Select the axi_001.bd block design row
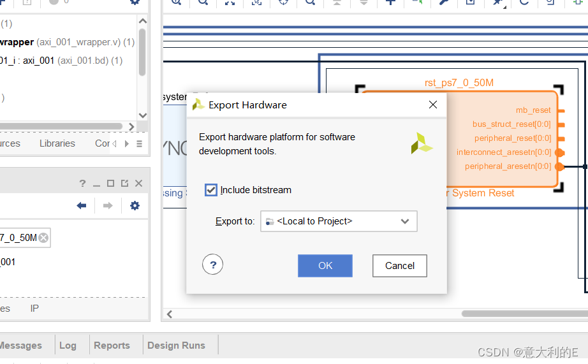 click(62, 61)
